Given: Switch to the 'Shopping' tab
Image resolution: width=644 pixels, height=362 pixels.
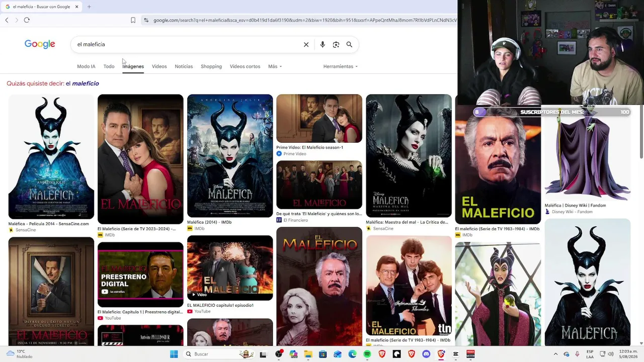Looking at the screenshot, I should (211, 66).
